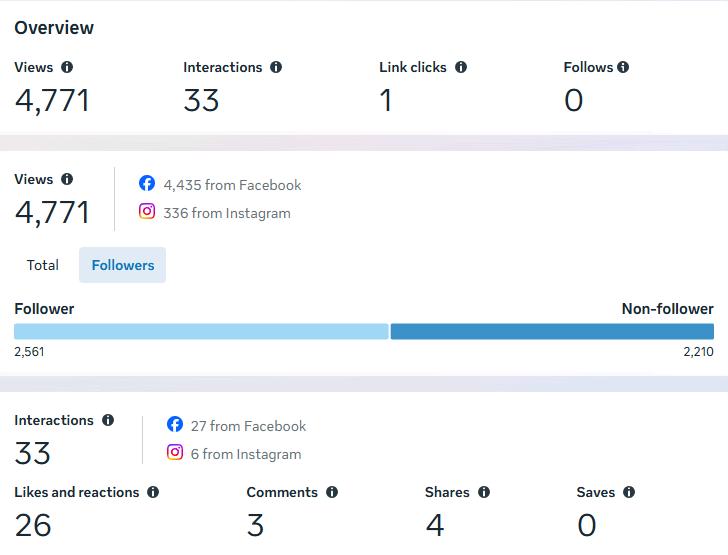The image size is (728, 555).
Task: Click the Facebook icon in Views breakdown
Action: click(x=147, y=183)
